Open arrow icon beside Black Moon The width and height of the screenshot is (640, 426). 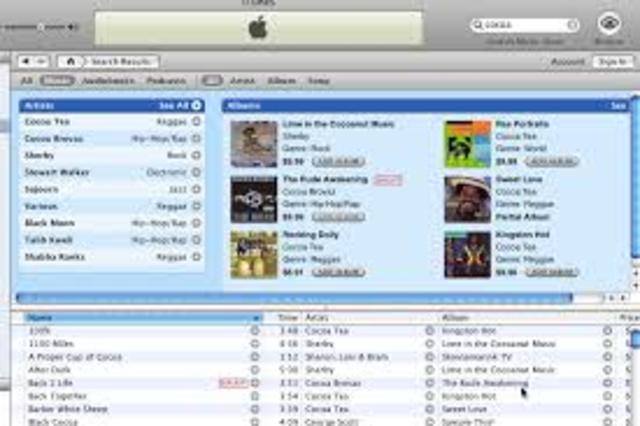(x=196, y=223)
